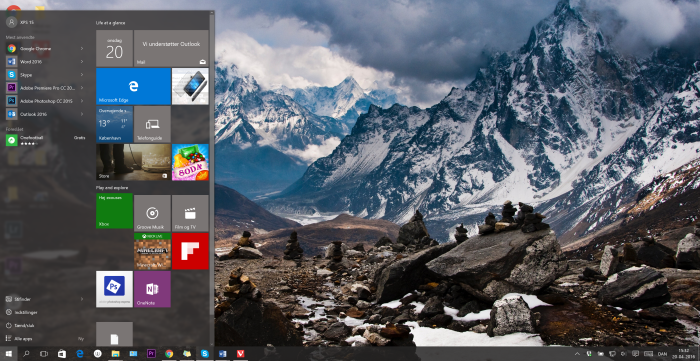Expand Adobe Photoshop jump list arrow
Image resolution: width=700 pixels, height=361 pixels.
(x=82, y=101)
